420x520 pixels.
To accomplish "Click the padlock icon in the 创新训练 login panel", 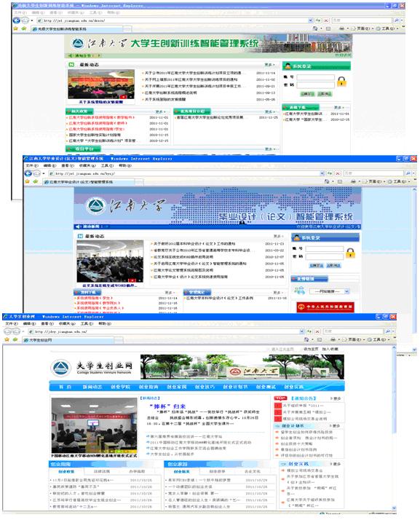I will click(341, 82).
